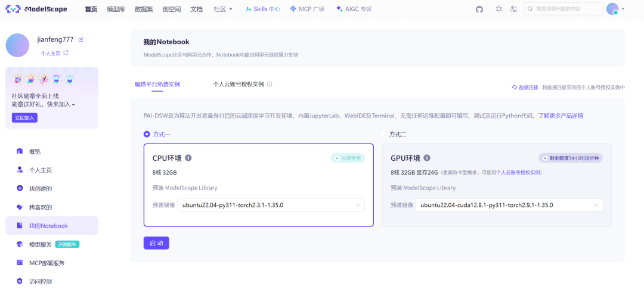Switch to 魔搭平台免费实例 tab
The height and width of the screenshot is (292, 644).
click(157, 85)
